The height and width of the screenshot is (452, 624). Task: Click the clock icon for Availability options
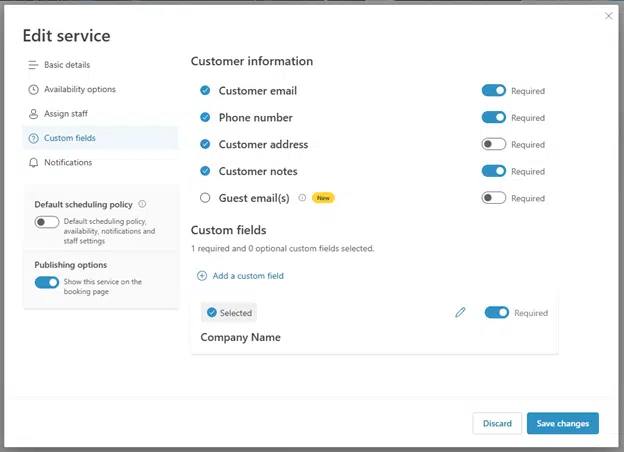pyautogui.click(x=33, y=90)
